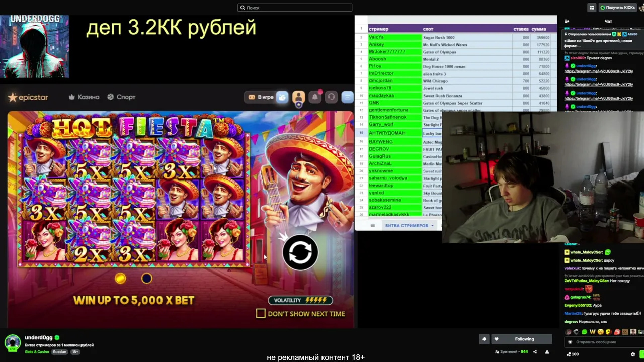
Task: Open the first telegram link in chat
Action: tap(599, 71)
